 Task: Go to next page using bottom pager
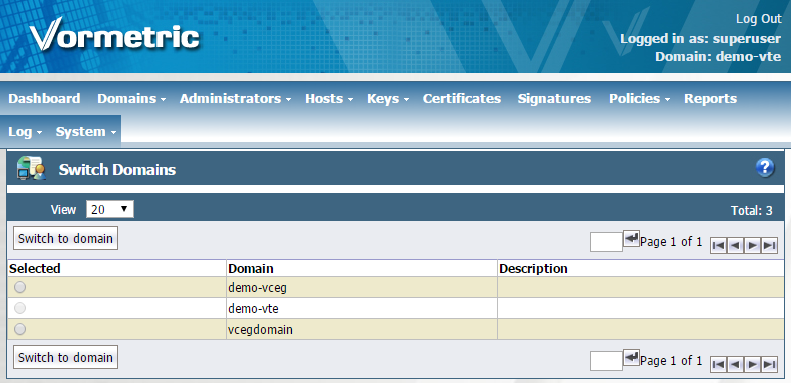pos(752,364)
